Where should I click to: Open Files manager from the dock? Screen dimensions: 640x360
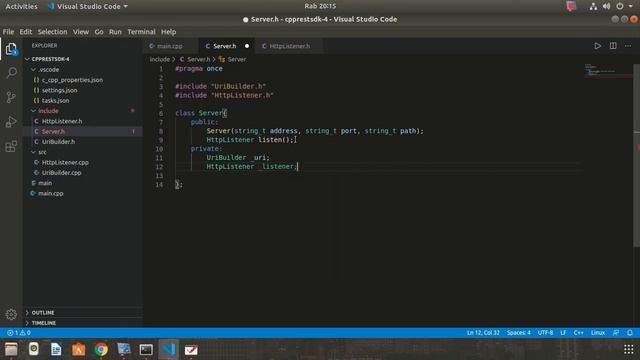tap(11, 349)
